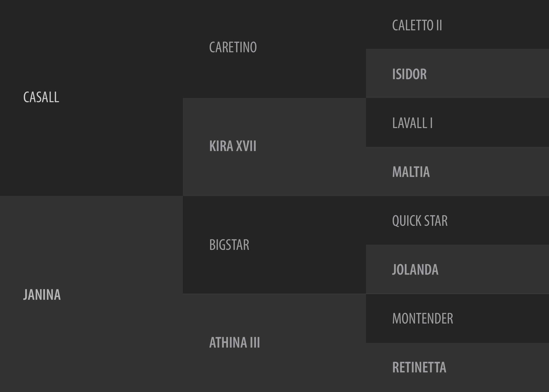The width and height of the screenshot is (549, 392).
Task: Click the MALTIA grey cell
Action: point(458,171)
